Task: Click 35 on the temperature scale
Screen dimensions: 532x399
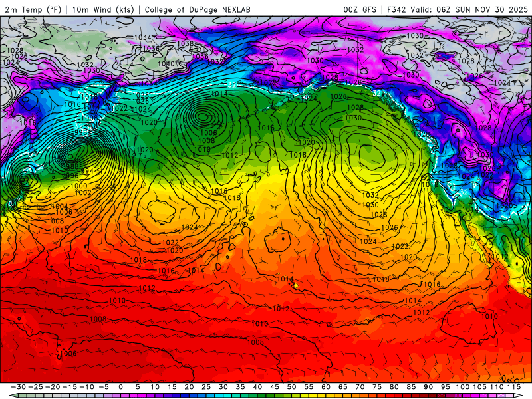Action: (240, 387)
